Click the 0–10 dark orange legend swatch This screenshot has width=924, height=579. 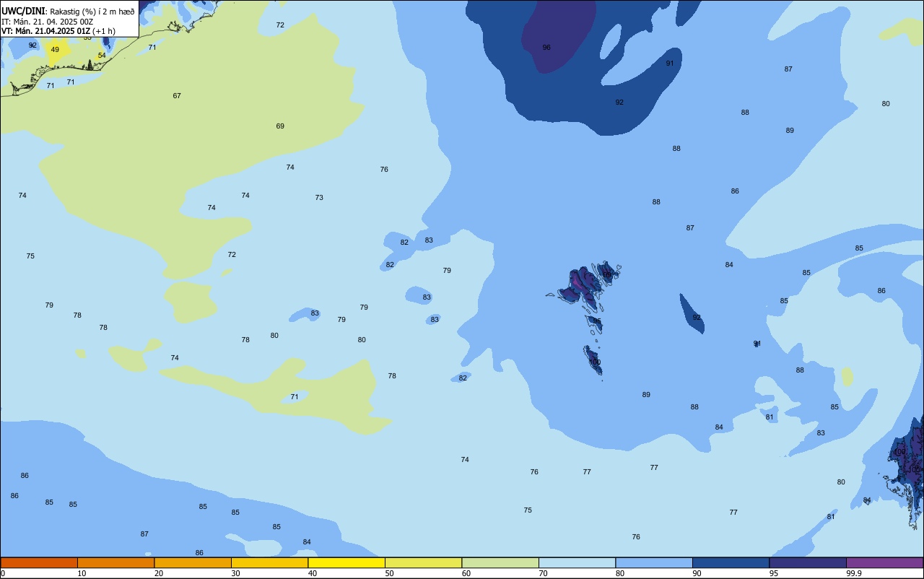point(39,562)
